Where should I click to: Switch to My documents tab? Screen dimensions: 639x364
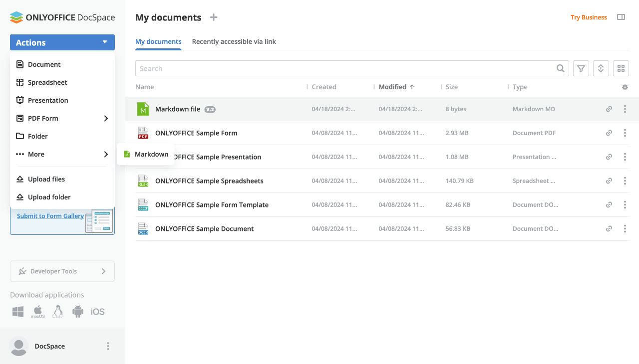[x=158, y=41]
